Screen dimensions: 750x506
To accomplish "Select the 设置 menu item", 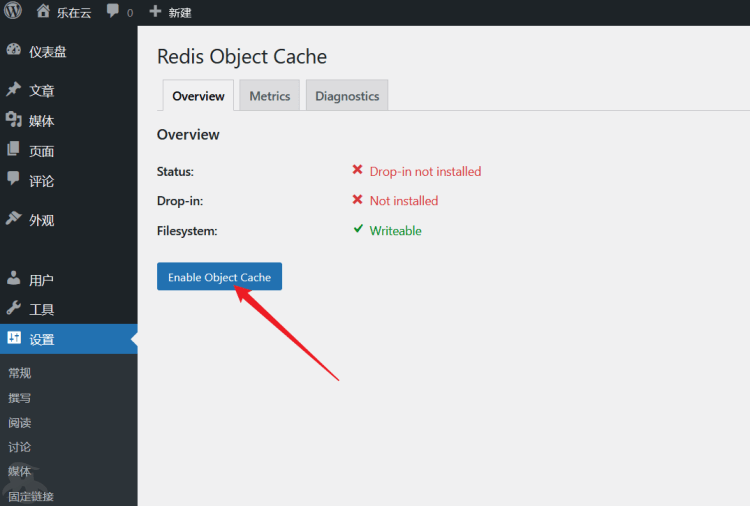I will click(x=68, y=339).
